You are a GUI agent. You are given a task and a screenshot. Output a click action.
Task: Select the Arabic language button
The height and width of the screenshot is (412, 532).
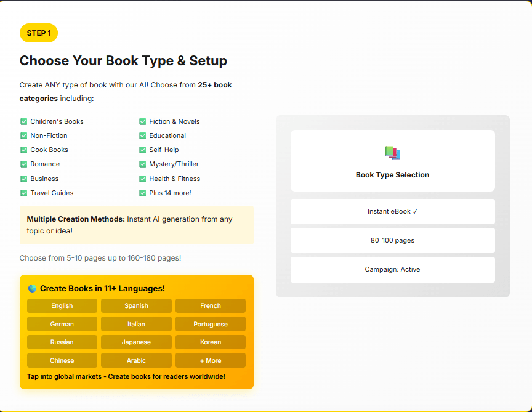point(136,360)
